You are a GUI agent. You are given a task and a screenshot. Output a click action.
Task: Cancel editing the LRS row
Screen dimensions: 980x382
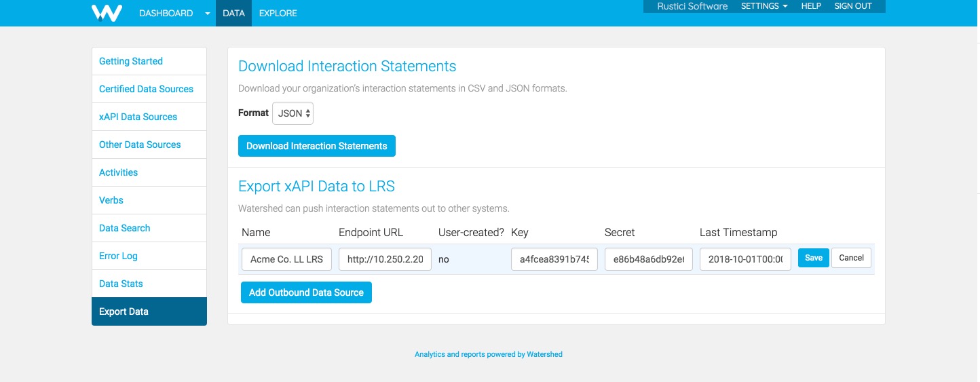(x=851, y=258)
